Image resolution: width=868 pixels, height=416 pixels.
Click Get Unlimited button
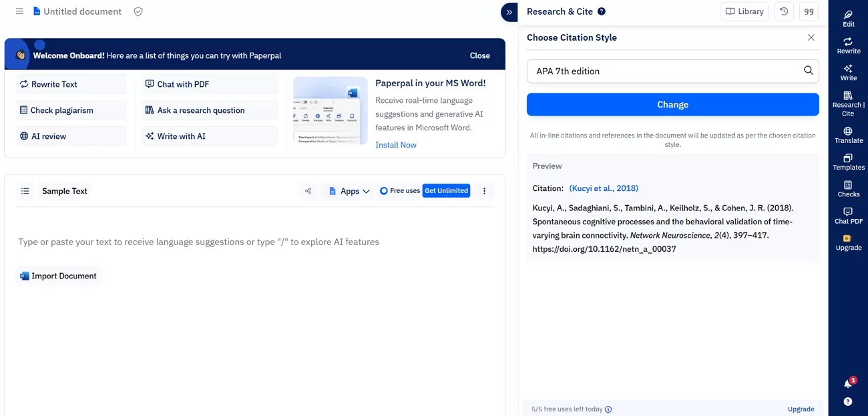click(446, 191)
